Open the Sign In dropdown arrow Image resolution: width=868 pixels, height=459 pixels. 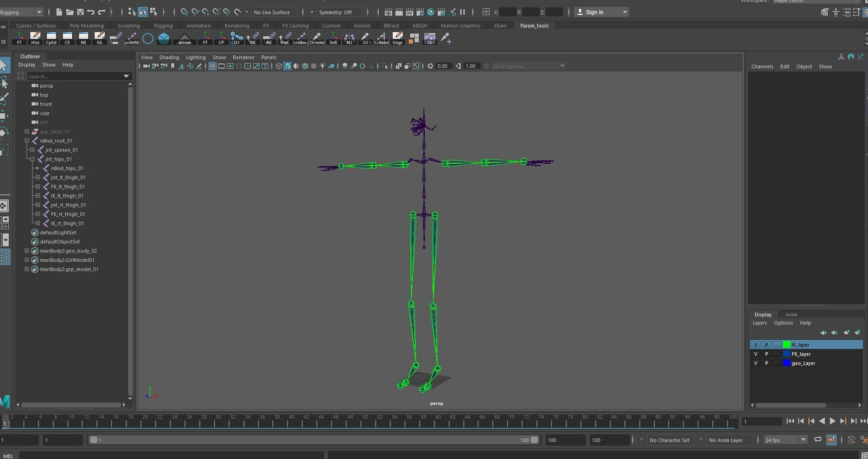pos(625,12)
